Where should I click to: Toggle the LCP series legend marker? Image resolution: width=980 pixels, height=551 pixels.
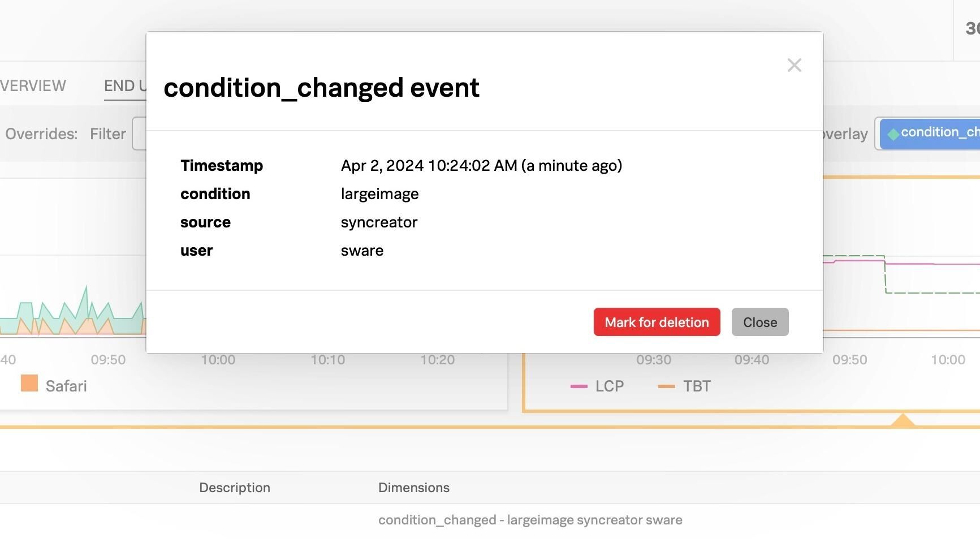tap(579, 386)
